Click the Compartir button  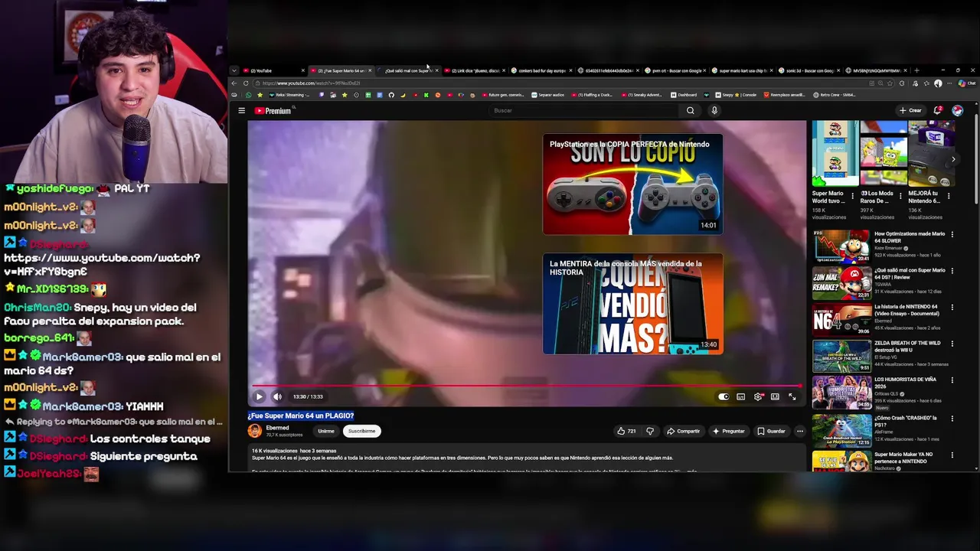pyautogui.click(x=683, y=431)
